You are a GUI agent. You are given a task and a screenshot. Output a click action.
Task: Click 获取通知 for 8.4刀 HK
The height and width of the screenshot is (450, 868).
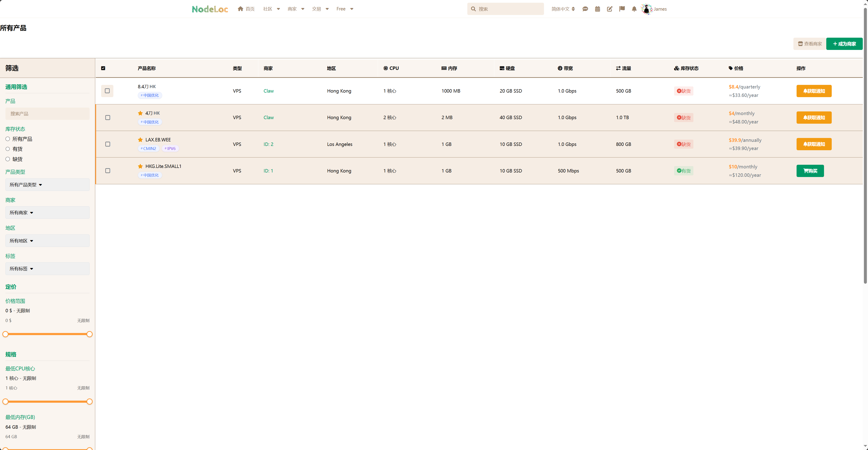coord(814,91)
